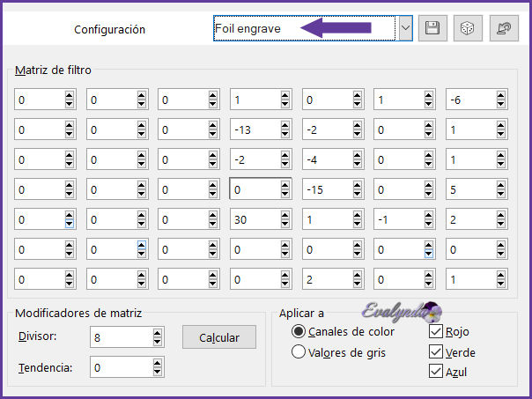Click the Divisor input field
The image size is (532, 399).
coord(120,336)
